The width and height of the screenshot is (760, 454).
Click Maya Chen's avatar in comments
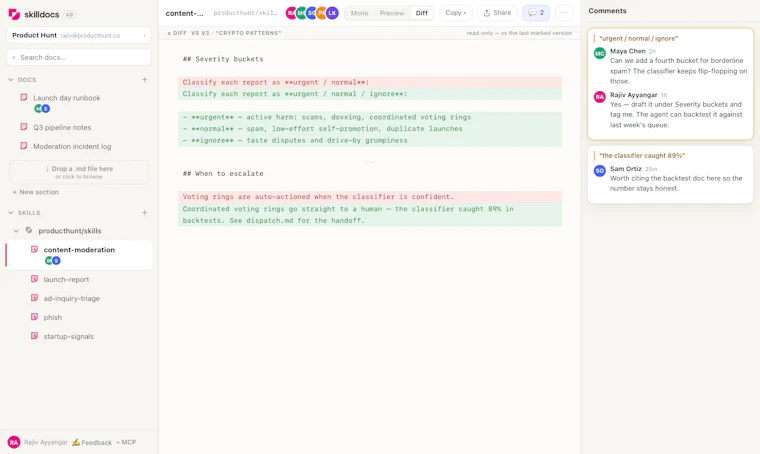600,53
